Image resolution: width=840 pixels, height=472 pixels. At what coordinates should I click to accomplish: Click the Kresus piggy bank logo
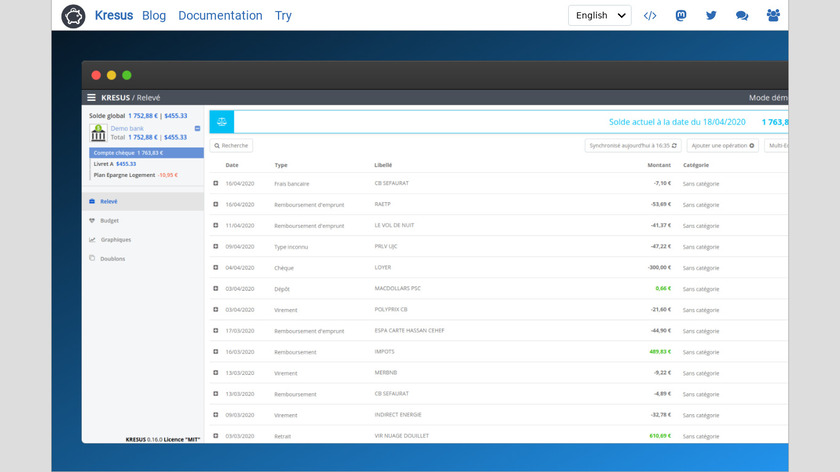click(x=73, y=16)
